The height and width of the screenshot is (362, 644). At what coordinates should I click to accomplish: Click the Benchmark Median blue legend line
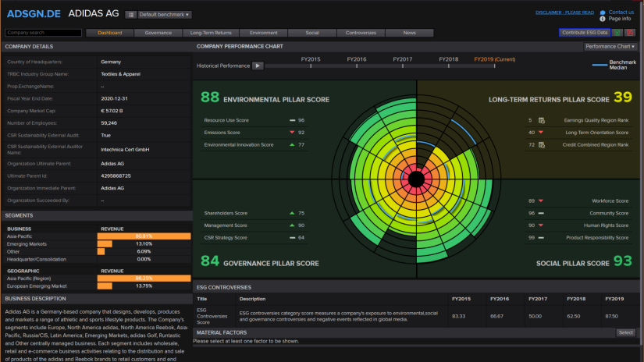pos(600,65)
